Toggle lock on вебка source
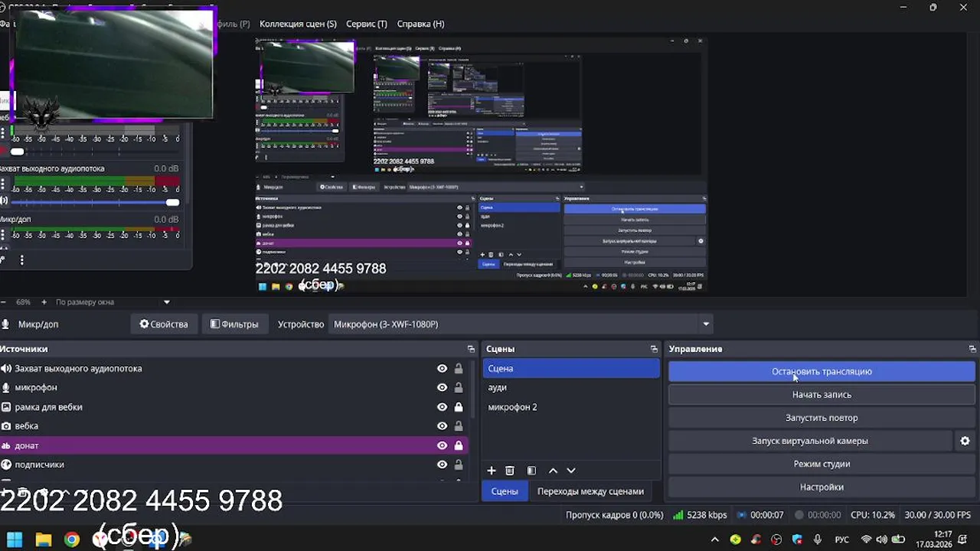 pyautogui.click(x=459, y=426)
